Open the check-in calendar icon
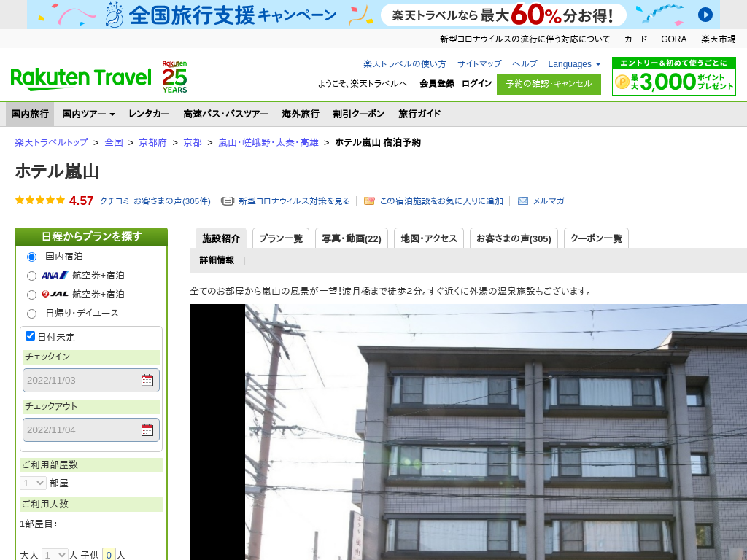Viewport: 747px width, 560px height. 147,380
